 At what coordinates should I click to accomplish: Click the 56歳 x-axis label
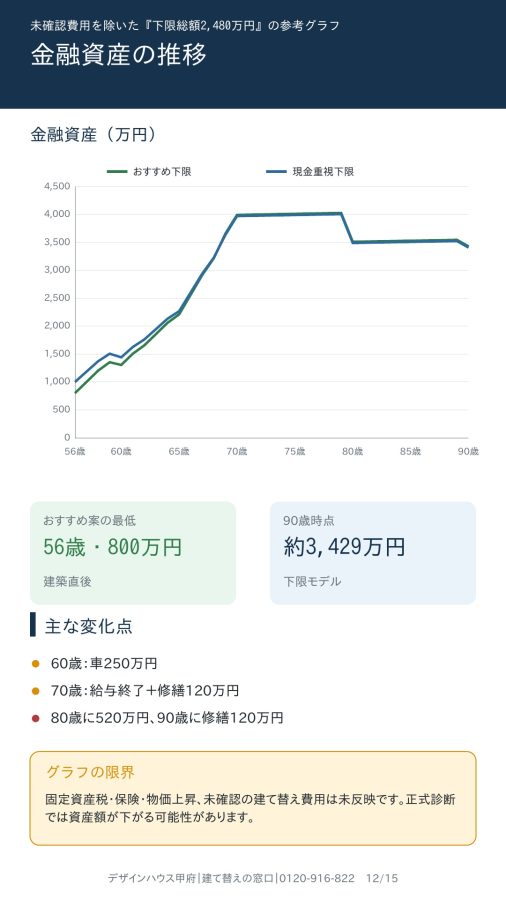coord(75,452)
